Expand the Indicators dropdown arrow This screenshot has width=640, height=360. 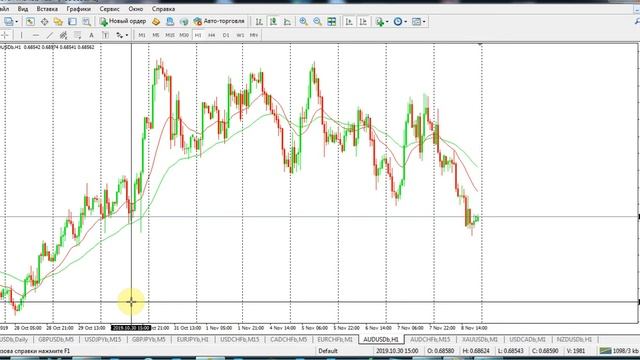click(x=387, y=22)
